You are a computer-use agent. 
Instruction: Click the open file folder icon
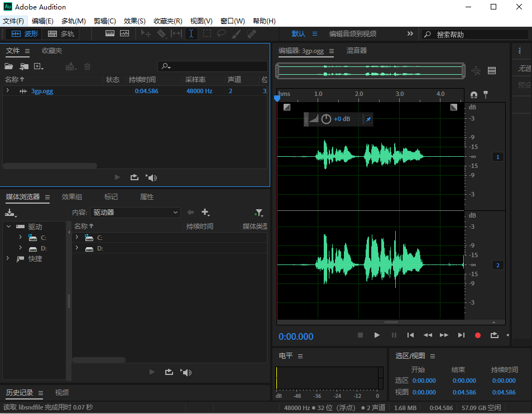[9, 66]
